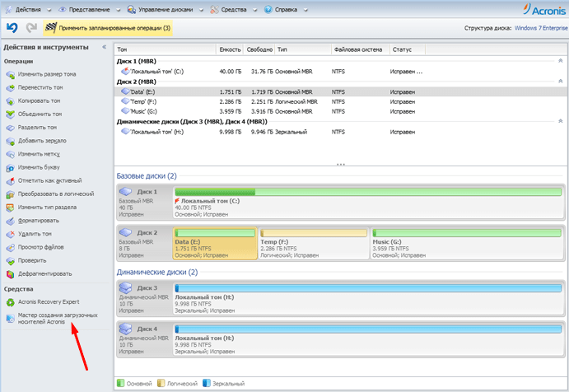Click the Undo arrow icon
569x392 pixels.
click(12, 27)
